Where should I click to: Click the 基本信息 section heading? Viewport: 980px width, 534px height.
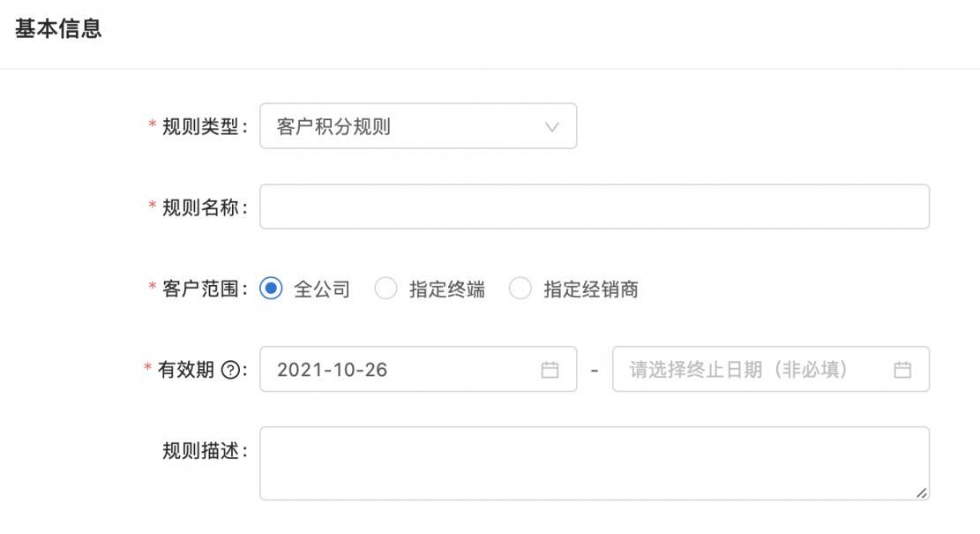pos(58,29)
